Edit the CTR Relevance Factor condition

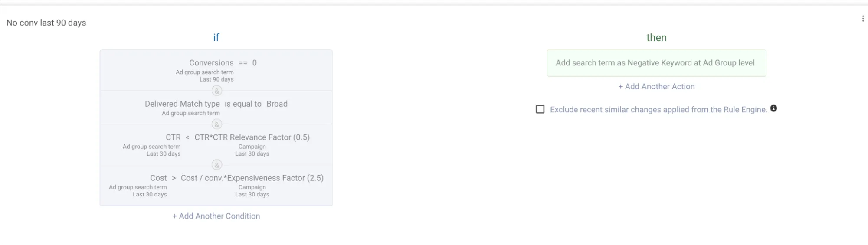point(216,145)
